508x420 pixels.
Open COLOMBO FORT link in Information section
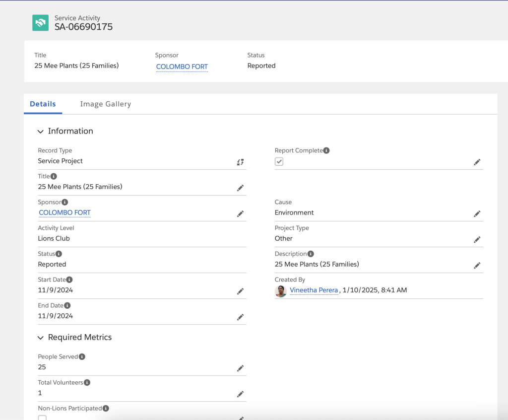[x=64, y=212]
